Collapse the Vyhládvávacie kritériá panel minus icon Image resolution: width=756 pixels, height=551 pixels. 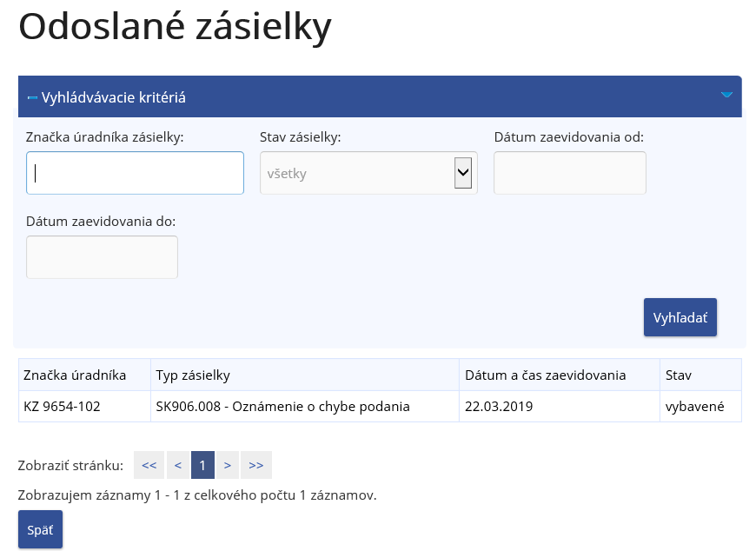point(32,98)
